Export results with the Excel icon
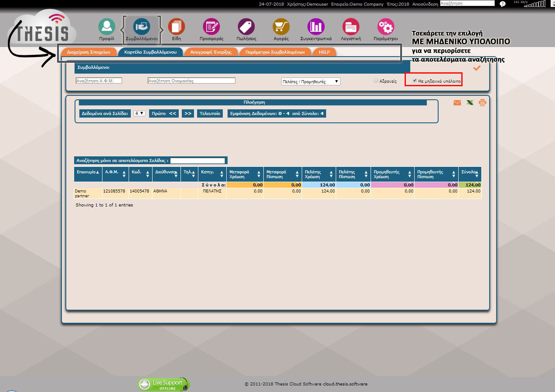 pyautogui.click(x=470, y=103)
